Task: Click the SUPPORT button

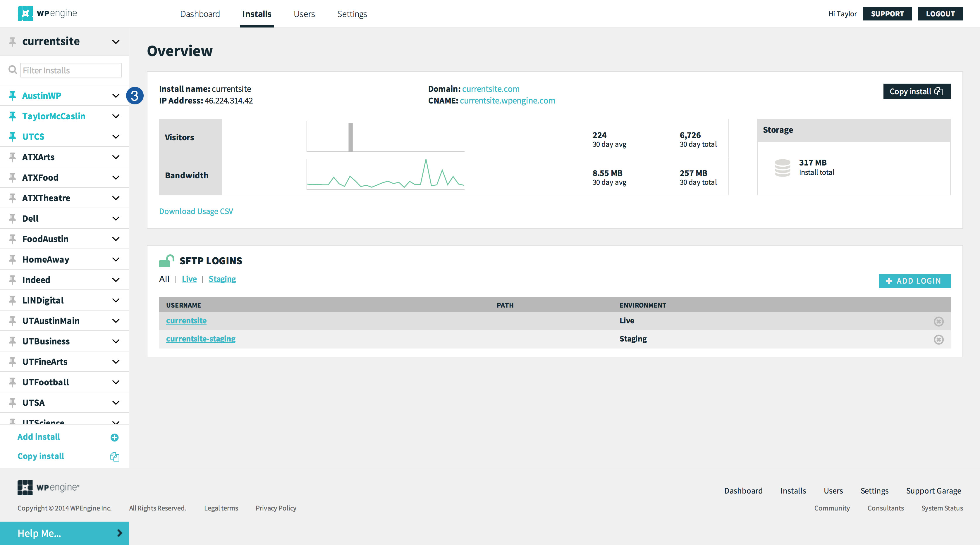Action: [887, 14]
